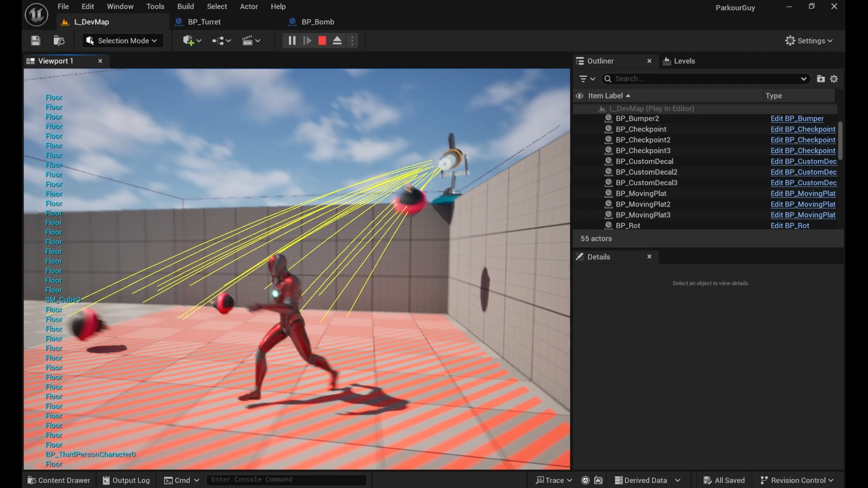Screen dimensions: 868x488
Task: Save the current level with the floppy icon
Action: (35, 41)
